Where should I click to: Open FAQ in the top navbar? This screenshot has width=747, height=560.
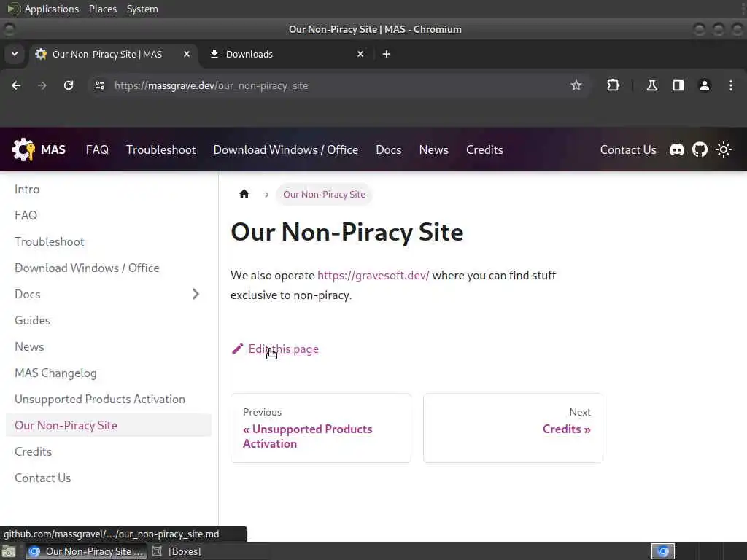click(x=97, y=150)
